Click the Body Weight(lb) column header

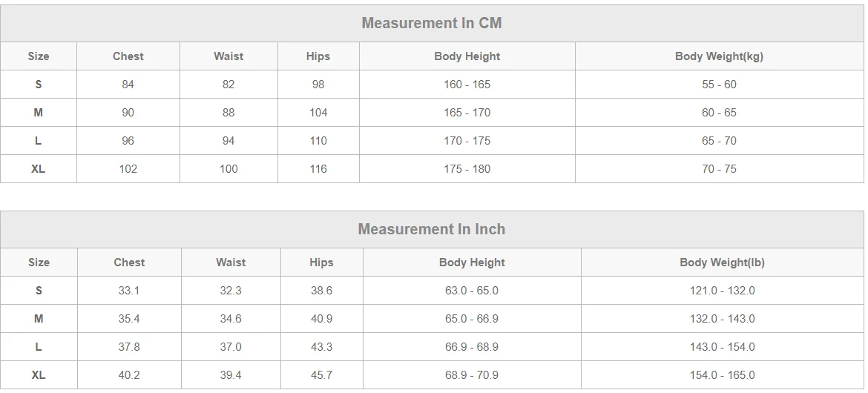722,262
